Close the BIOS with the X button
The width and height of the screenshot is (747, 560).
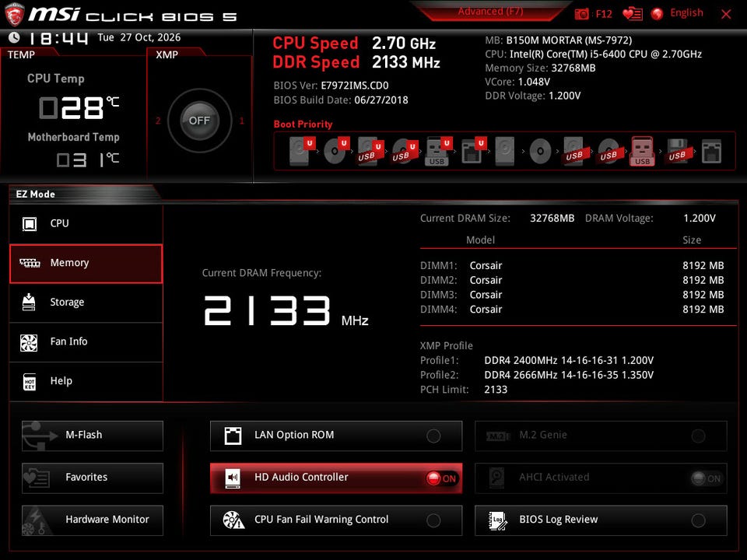coord(726,14)
